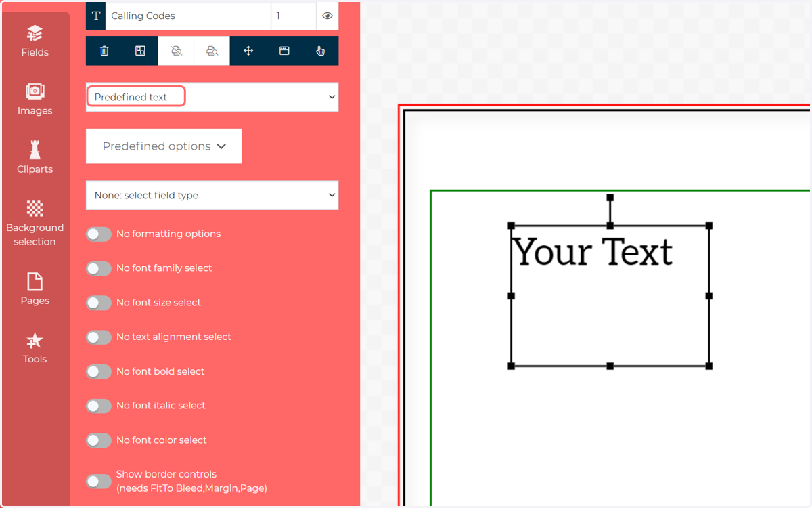Expand the Predefined options button
The height and width of the screenshot is (508, 812).
coord(164,146)
